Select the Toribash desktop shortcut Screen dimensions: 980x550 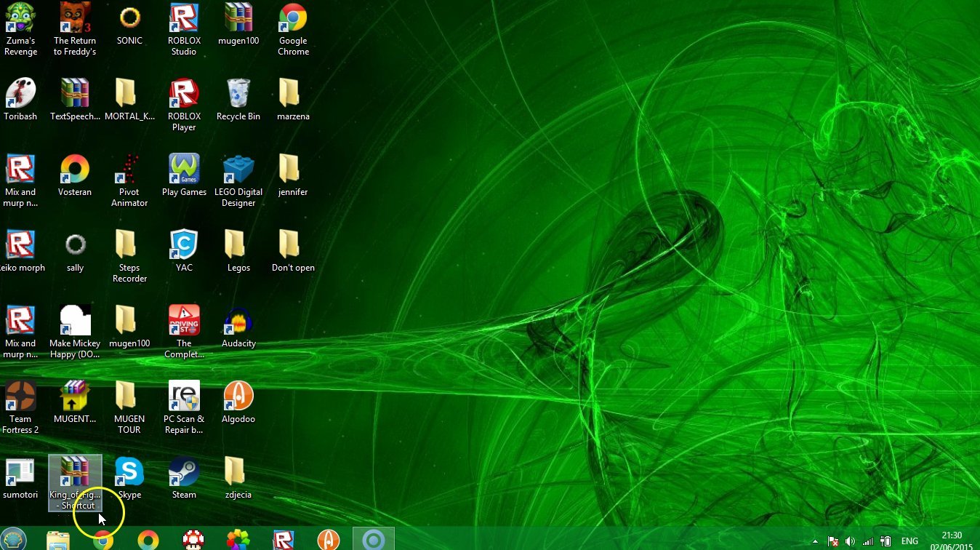(x=20, y=100)
